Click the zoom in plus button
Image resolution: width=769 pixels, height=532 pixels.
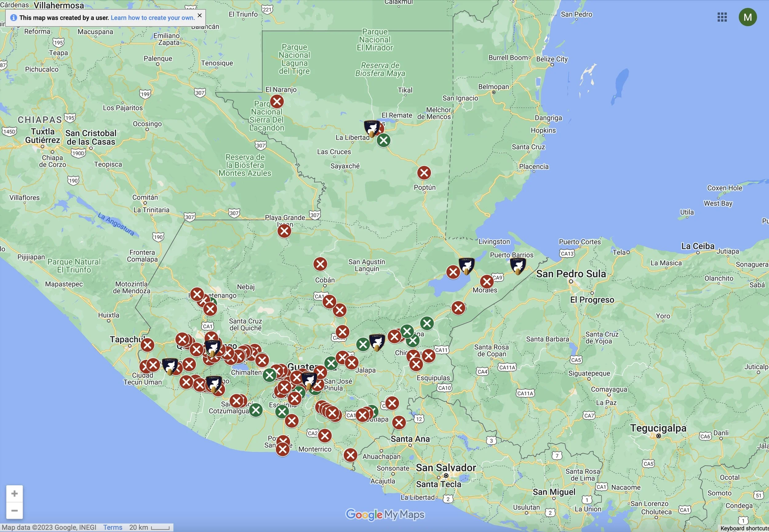click(14, 493)
